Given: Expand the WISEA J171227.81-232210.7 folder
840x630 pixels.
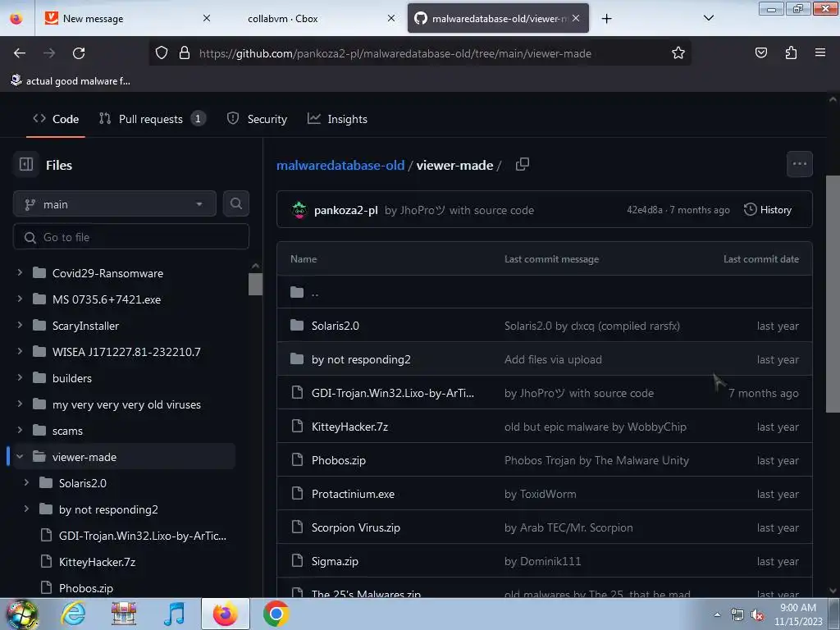Looking at the screenshot, I should 20,351.
